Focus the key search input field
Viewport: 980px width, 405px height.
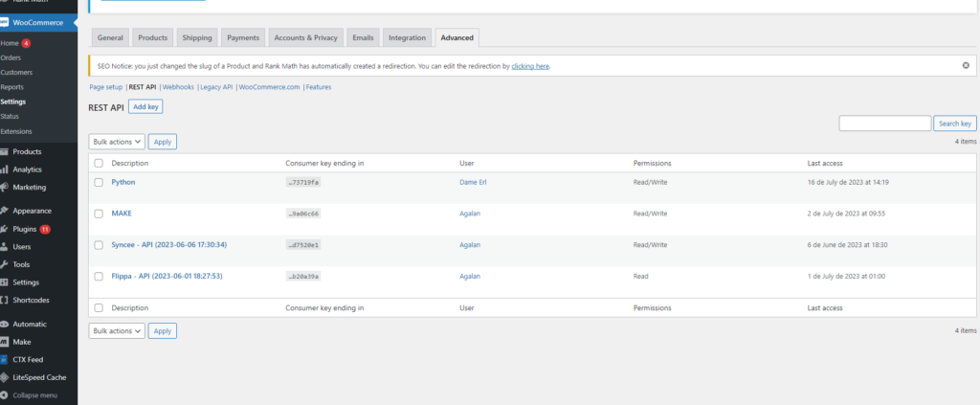(885, 124)
